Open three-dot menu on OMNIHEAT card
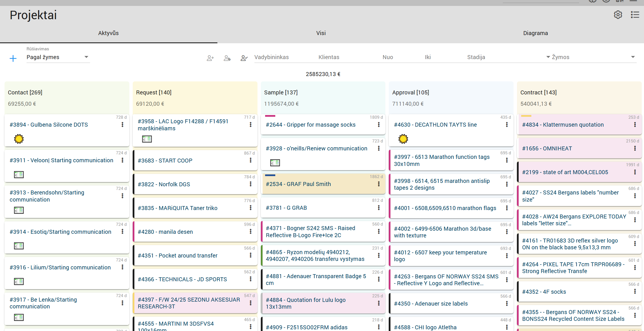This screenshot has height=331, width=644. coord(635,148)
